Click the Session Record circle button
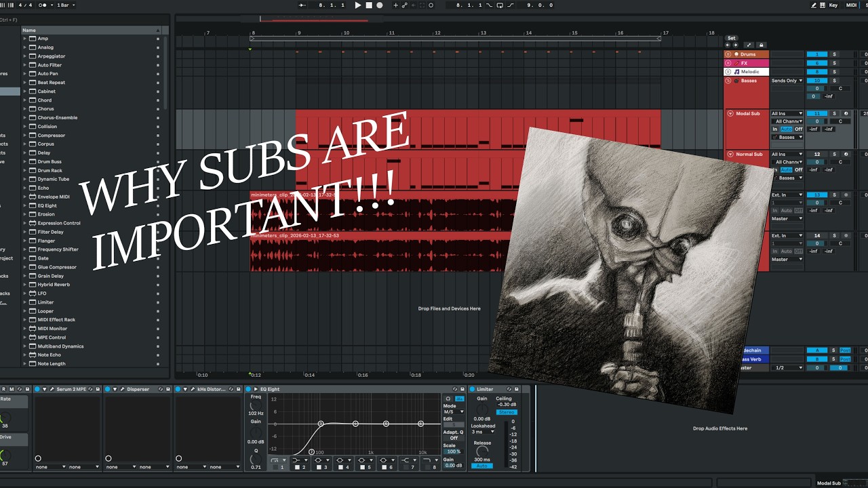This screenshot has width=868, height=488. tap(431, 5)
